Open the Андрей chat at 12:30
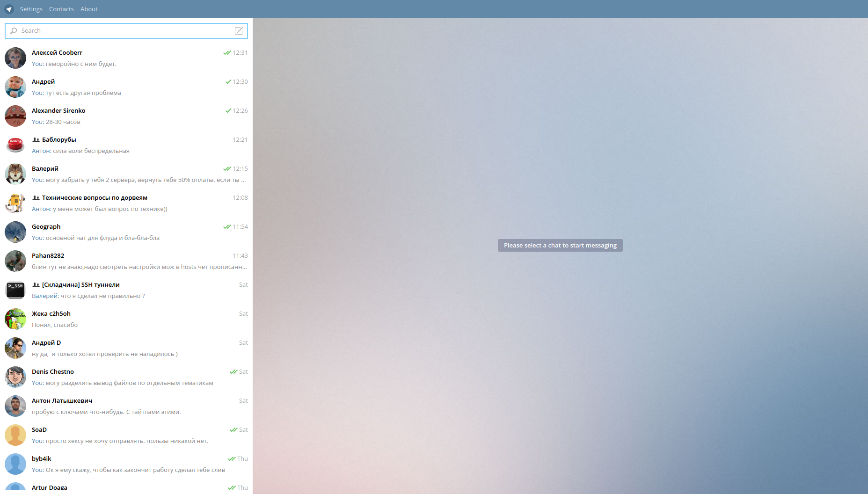Image resolution: width=868 pixels, height=494 pixels. tap(126, 87)
